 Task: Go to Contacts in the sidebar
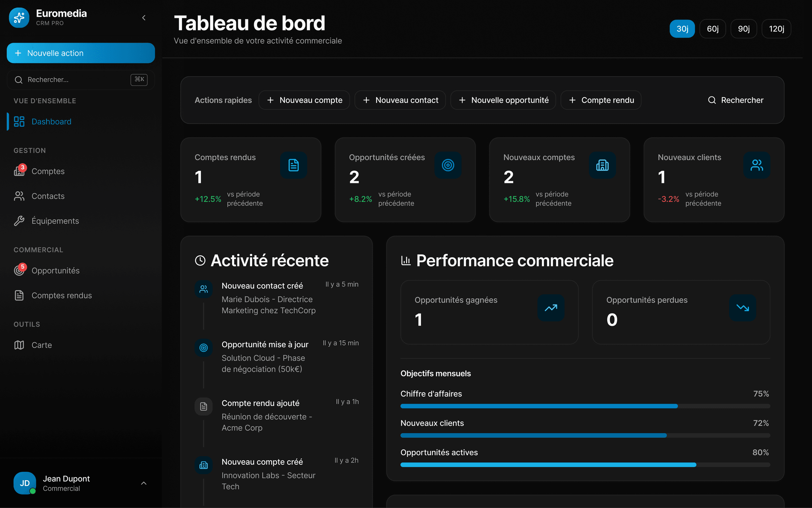coord(81,196)
